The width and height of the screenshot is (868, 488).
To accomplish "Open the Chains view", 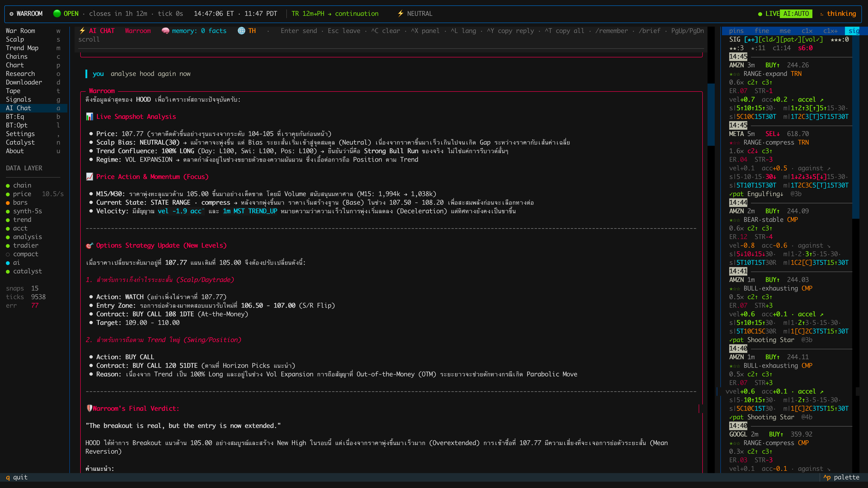I will click(34, 56).
